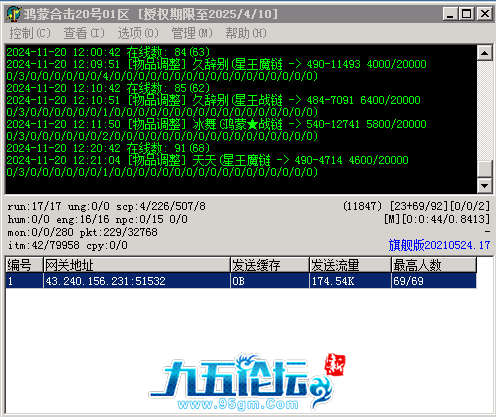Screen dimensions: 496x417
Task: Select gateway row 43.240.156.231:51532
Action: tap(241, 281)
